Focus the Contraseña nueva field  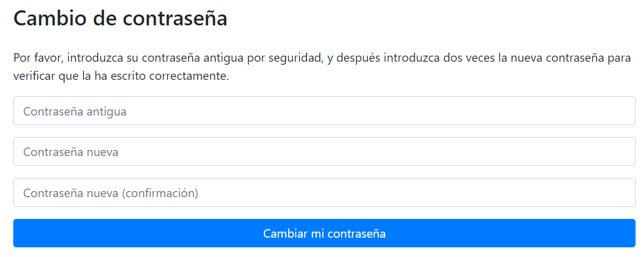pyautogui.click(x=324, y=152)
